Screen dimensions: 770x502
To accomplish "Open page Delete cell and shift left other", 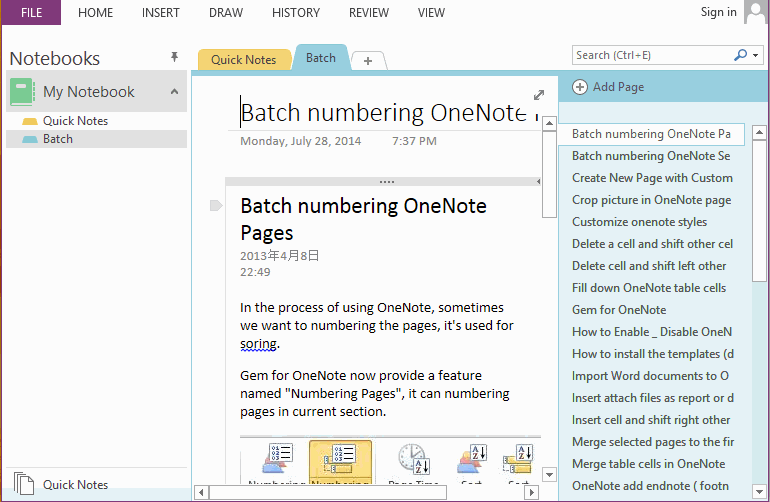I will 651,266.
